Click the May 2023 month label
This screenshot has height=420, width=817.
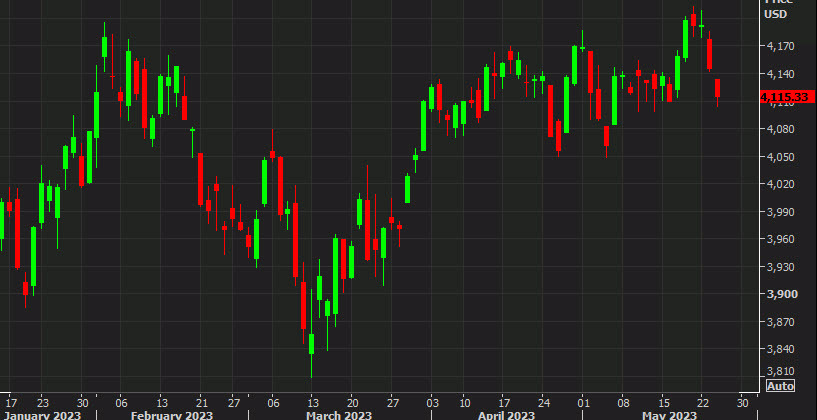[670, 415]
